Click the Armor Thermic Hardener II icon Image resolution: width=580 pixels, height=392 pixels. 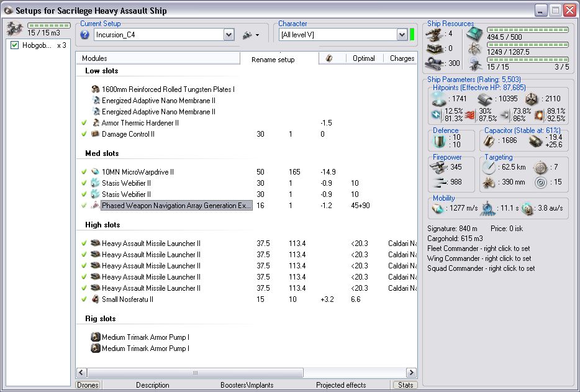[x=96, y=123]
